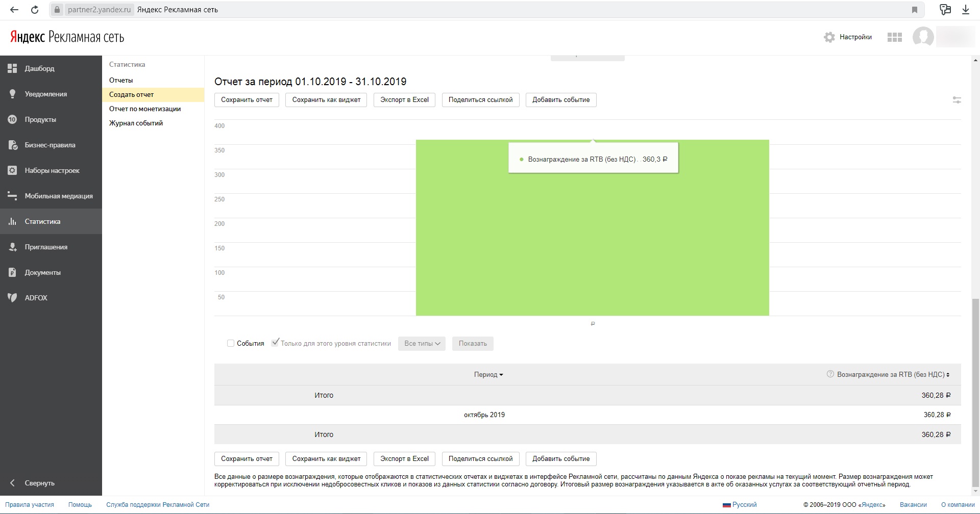The width and height of the screenshot is (980, 514).
Task: Click the bookmark icon in address bar
Action: pyautogui.click(x=915, y=10)
